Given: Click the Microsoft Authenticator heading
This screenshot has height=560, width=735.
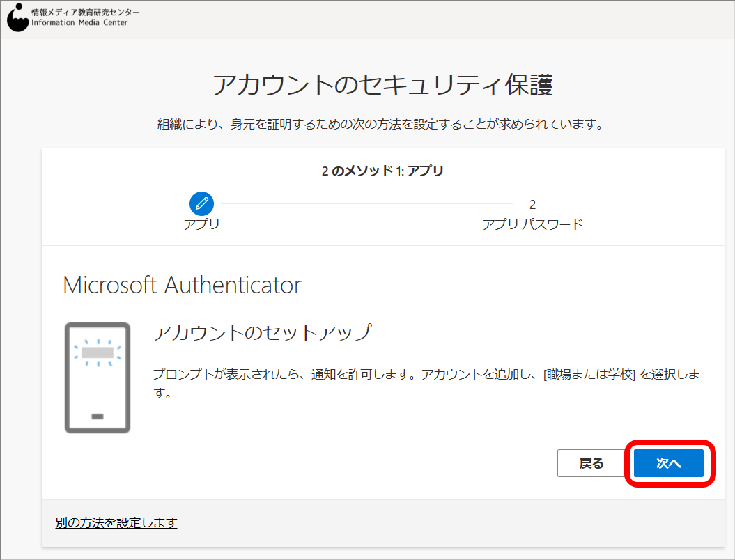Looking at the screenshot, I should click(182, 285).
